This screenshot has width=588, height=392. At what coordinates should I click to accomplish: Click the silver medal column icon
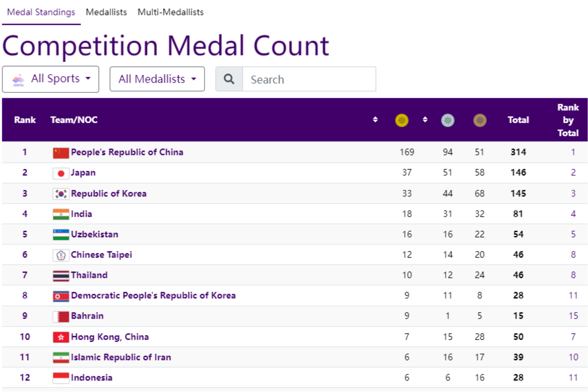pyautogui.click(x=448, y=120)
